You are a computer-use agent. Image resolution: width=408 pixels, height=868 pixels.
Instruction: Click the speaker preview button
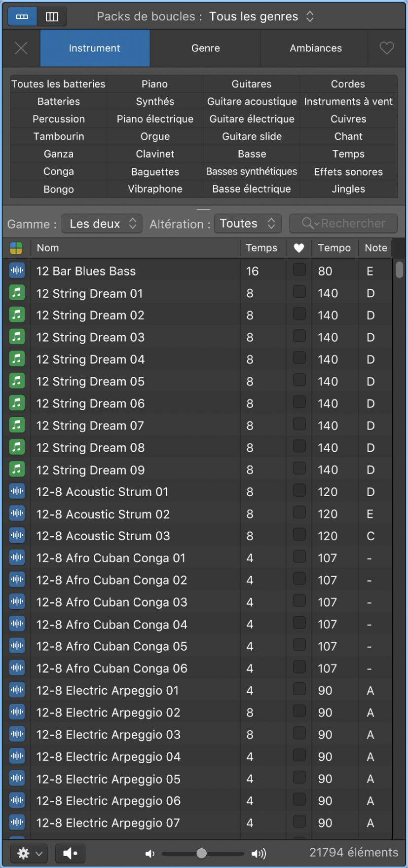(x=70, y=853)
